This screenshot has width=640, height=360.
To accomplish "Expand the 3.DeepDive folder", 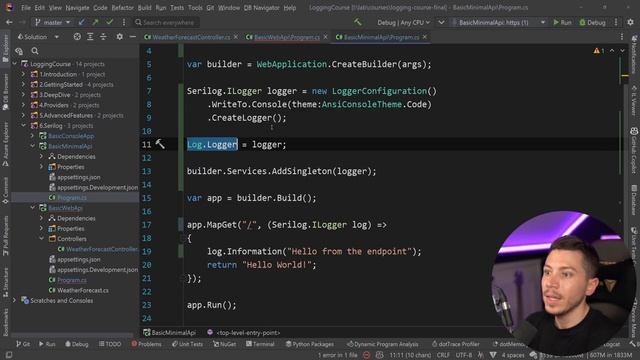I will click(24, 95).
